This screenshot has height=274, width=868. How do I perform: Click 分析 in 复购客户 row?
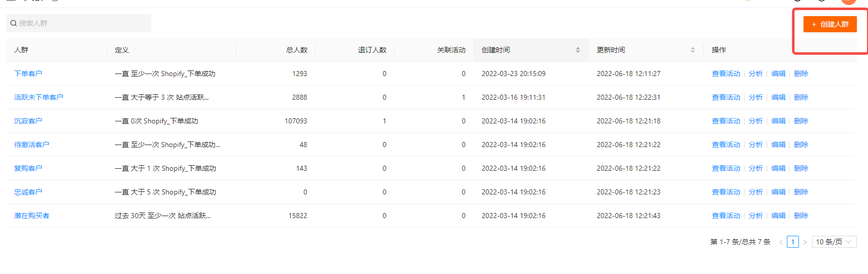pyautogui.click(x=756, y=168)
